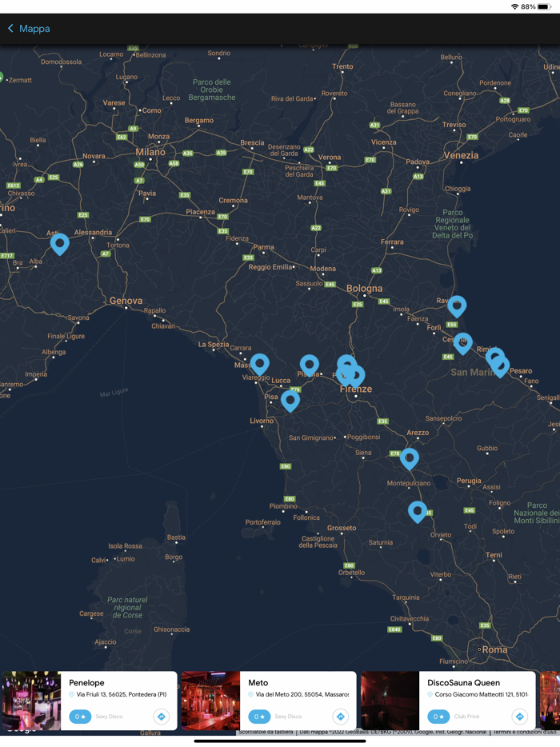
Task: Select the pin northwest of Orvieto
Action: click(x=418, y=512)
